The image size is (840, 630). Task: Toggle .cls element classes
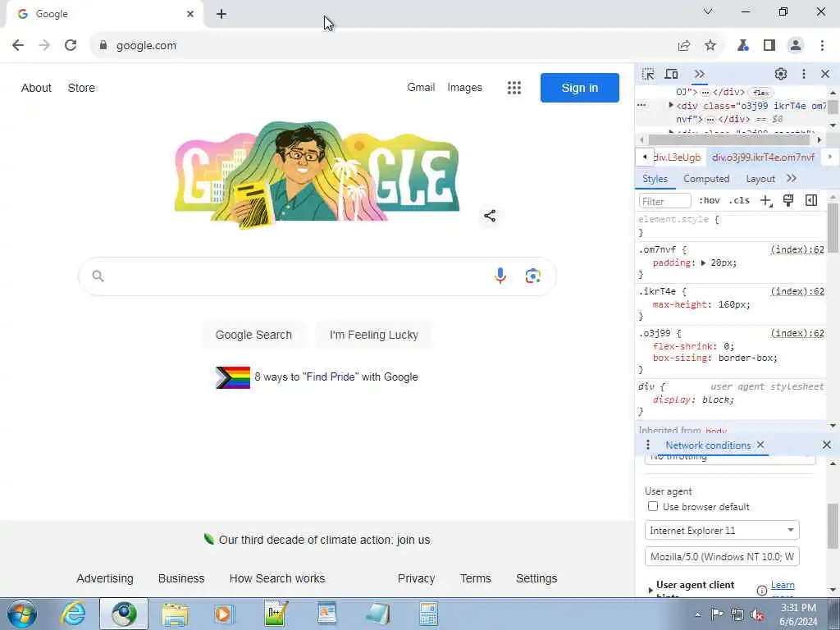pos(739,200)
